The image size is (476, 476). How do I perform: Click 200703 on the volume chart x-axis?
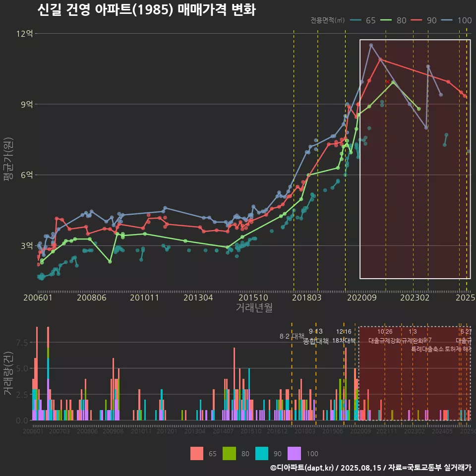coord(59,431)
